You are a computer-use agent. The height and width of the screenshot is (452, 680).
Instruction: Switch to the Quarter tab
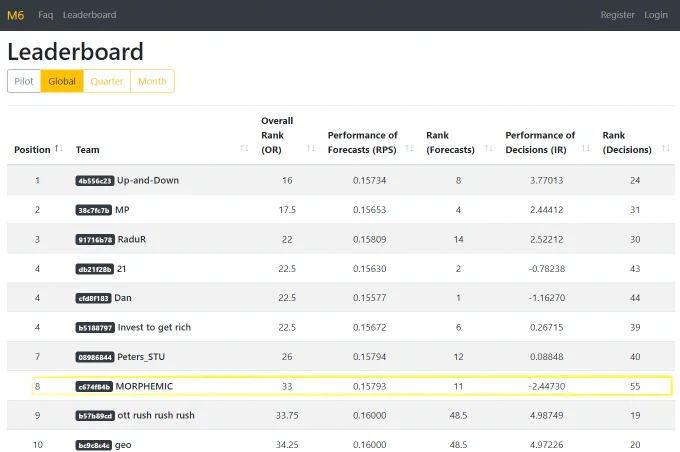107,81
